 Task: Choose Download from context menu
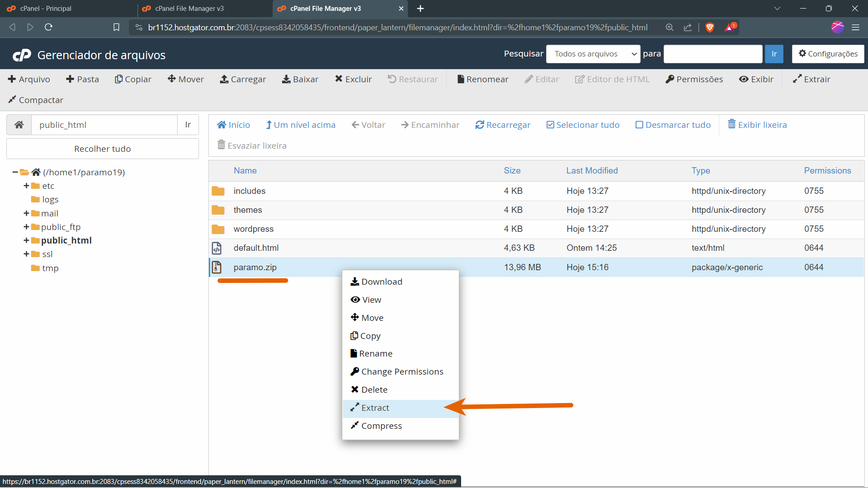click(401, 282)
